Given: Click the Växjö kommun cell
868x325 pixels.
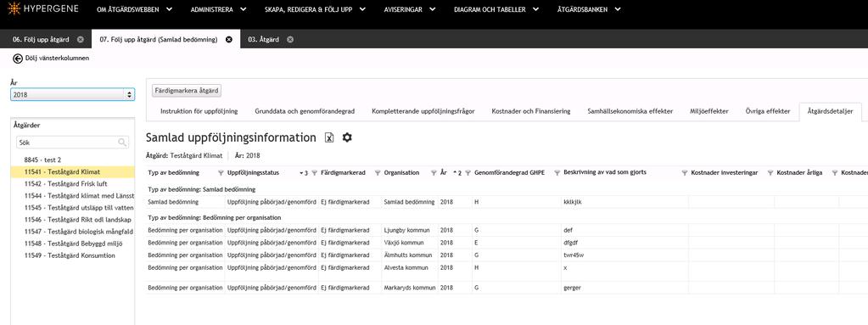Looking at the screenshot, I should 404,243.
